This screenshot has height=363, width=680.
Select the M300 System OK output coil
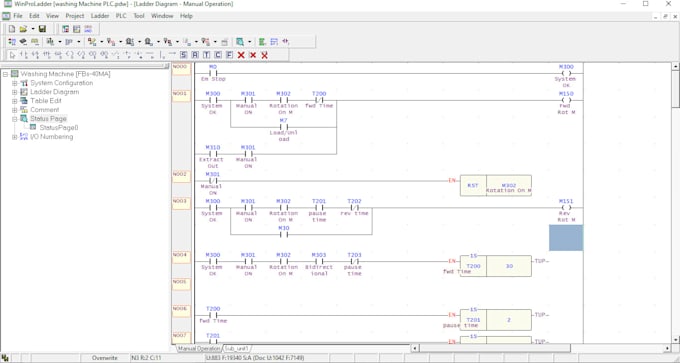pyautogui.click(x=566, y=76)
